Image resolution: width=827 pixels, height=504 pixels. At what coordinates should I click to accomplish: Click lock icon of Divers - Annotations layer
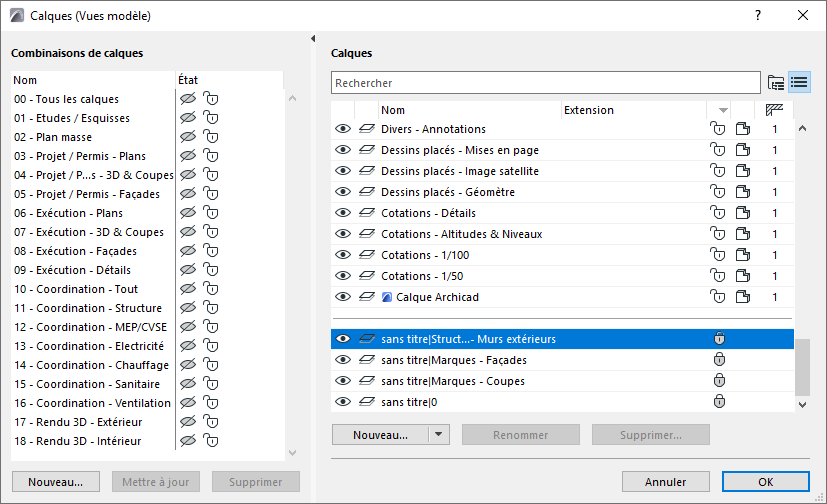(x=717, y=129)
